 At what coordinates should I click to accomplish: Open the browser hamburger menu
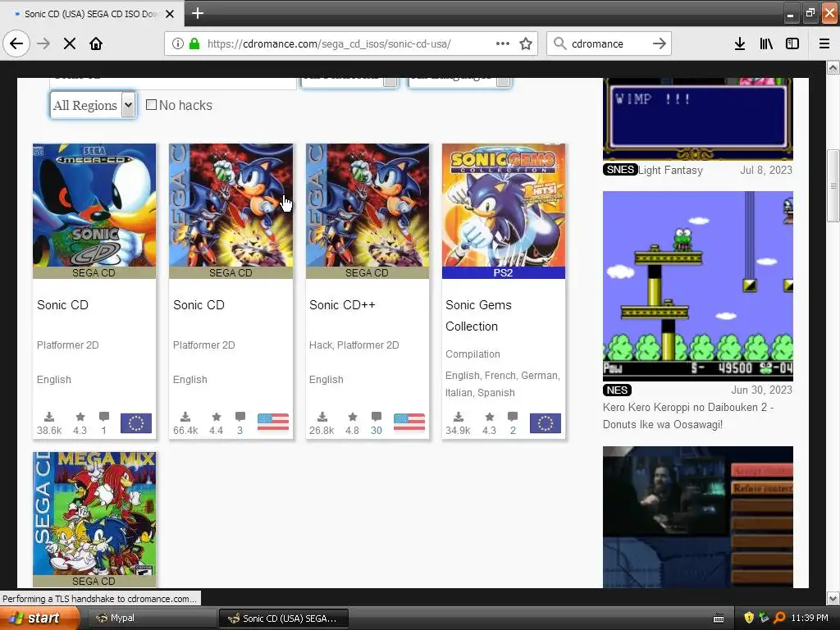(824, 43)
